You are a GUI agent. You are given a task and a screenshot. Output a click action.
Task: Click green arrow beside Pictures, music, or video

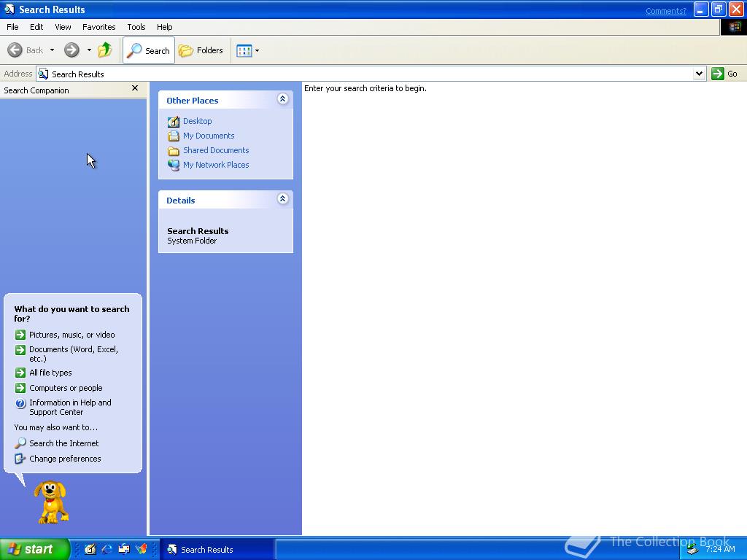point(20,335)
